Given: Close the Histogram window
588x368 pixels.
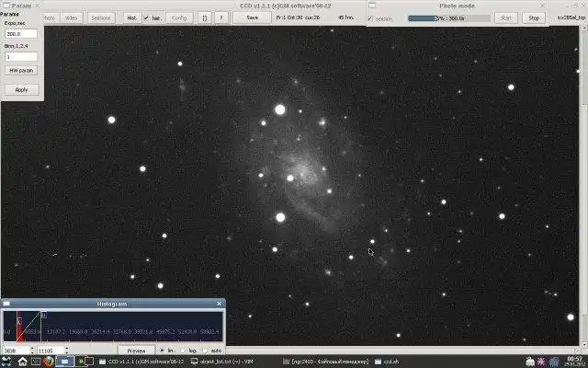Looking at the screenshot, I should tap(220, 304).
